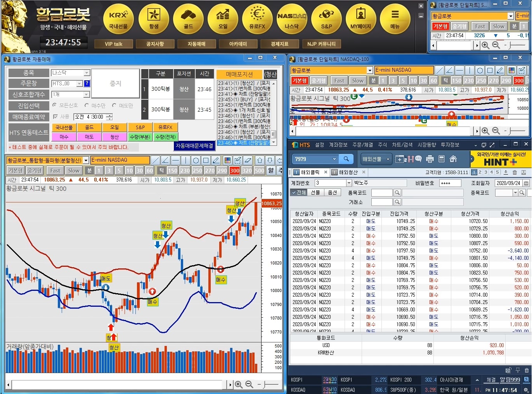Screen dimensions: 532x394
Task: Switch to the 해외클릭 tab
Action: coord(310,172)
